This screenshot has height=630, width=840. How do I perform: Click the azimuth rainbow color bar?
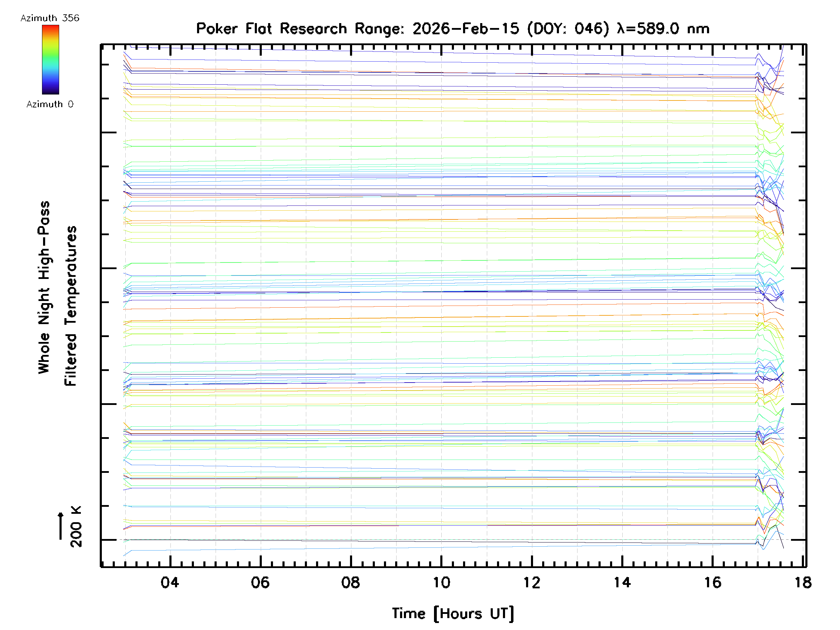tap(50, 59)
